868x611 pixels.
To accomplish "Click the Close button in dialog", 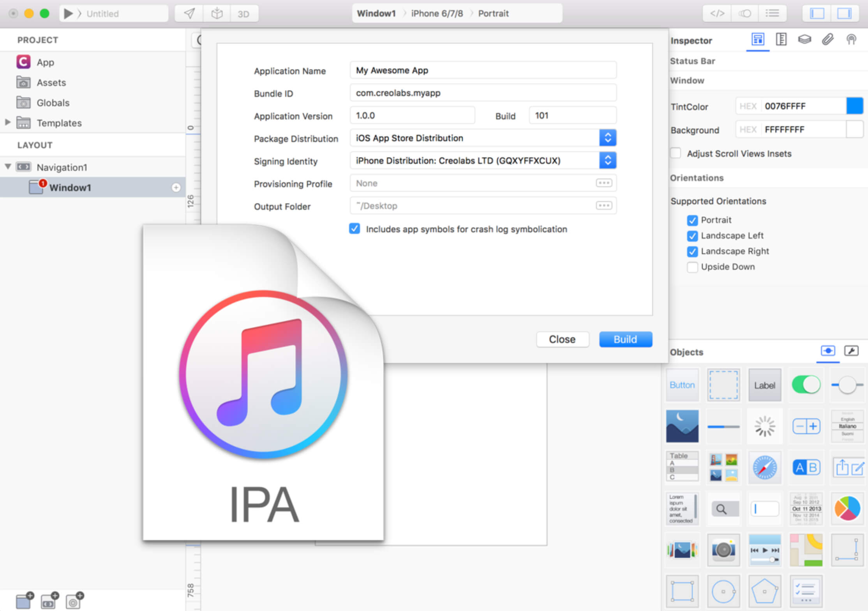I will coord(562,339).
